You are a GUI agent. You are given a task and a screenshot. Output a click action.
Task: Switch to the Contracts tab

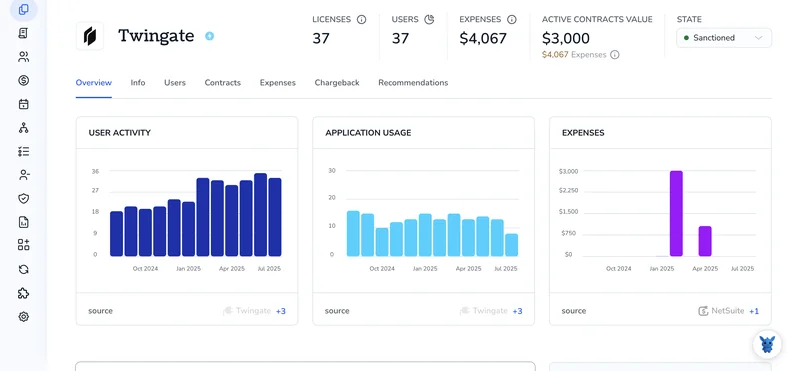(x=222, y=83)
